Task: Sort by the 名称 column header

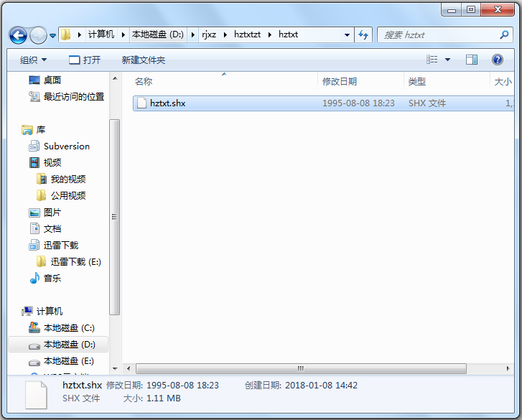Action: [143, 82]
